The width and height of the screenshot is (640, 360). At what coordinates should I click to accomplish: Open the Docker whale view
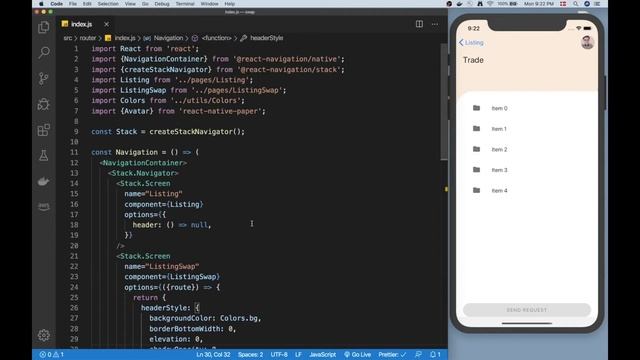pyautogui.click(x=44, y=181)
